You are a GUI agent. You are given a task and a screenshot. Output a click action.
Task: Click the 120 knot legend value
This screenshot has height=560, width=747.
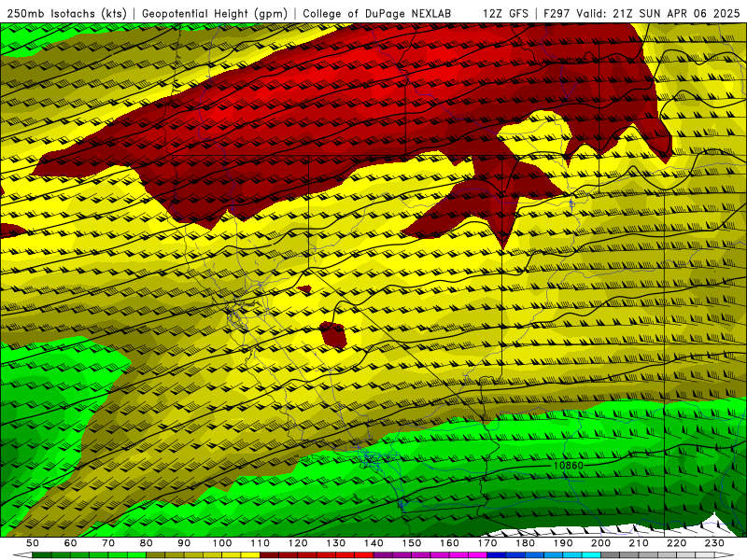pyautogui.click(x=298, y=543)
